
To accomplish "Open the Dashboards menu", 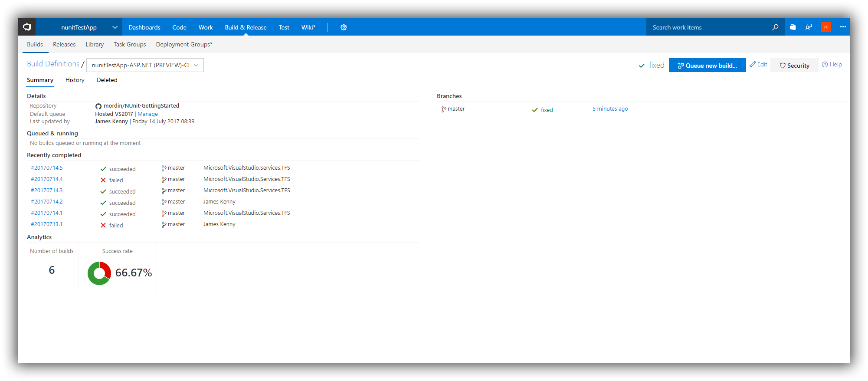I will (x=144, y=27).
